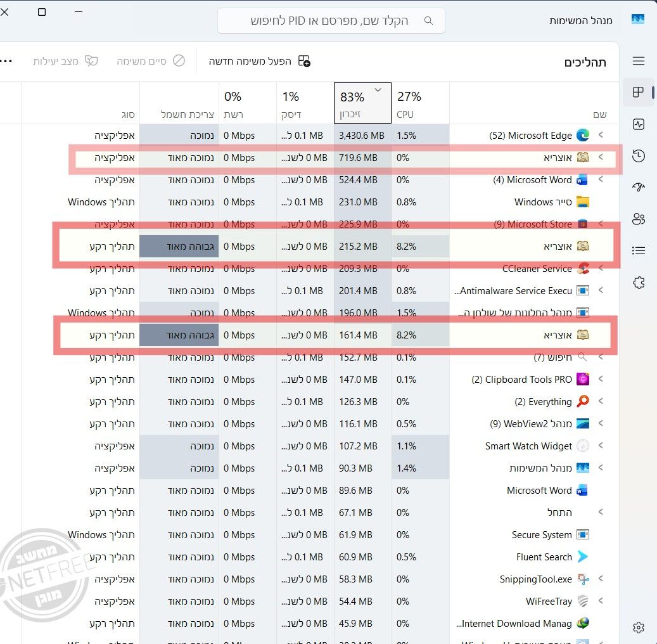This screenshot has width=657, height=644.
Task: Sort by the Network 0% column header
Action: click(x=247, y=103)
